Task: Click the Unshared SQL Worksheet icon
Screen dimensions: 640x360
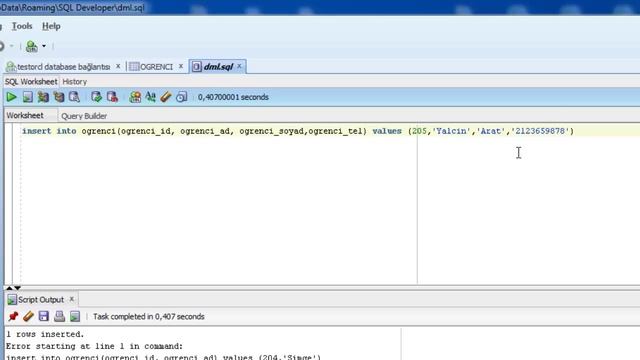Action: [x=135, y=97]
